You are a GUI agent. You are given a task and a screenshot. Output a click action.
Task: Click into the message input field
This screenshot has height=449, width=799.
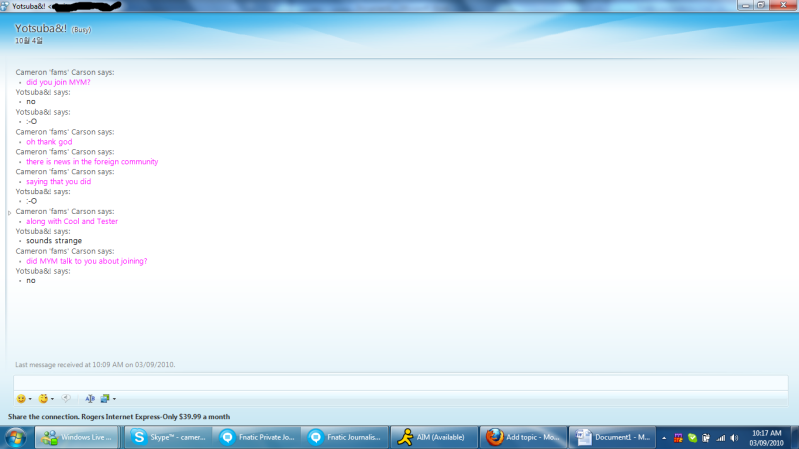(x=401, y=383)
